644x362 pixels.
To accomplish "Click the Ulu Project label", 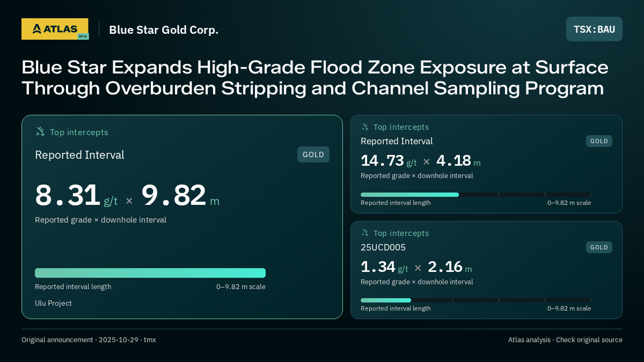I will click(x=53, y=303).
